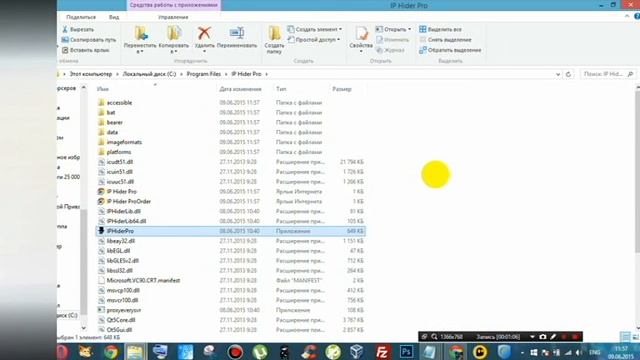Switch to the Поделиться ribbon tab
The image size is (640, 360).
tap(81, 17)
